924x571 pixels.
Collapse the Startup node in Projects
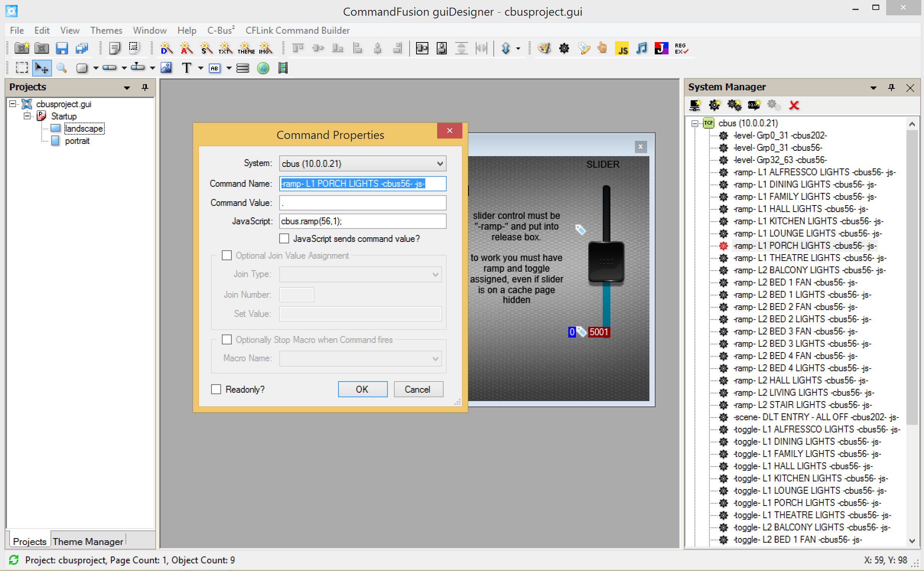pyautogui.click(x=27, y=116)
